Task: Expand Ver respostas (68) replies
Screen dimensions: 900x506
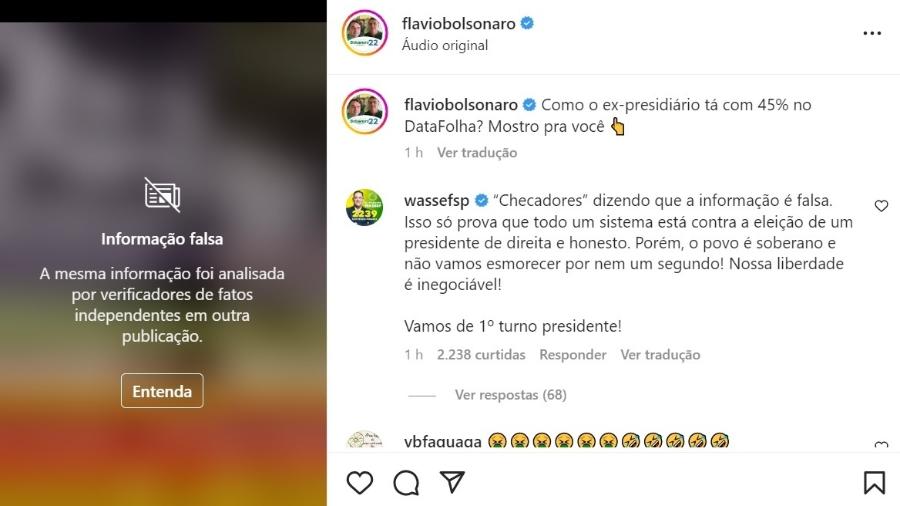Action: coord(510,395)
